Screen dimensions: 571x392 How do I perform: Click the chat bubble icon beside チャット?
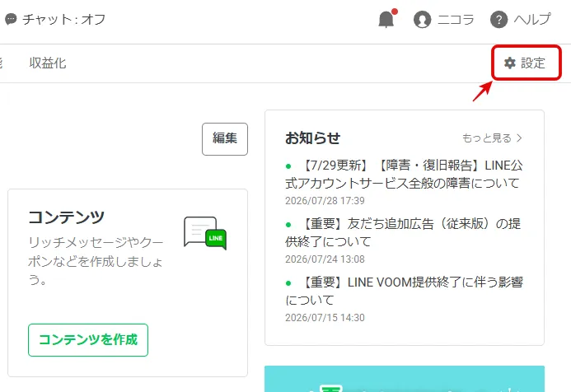pos(11,19)
